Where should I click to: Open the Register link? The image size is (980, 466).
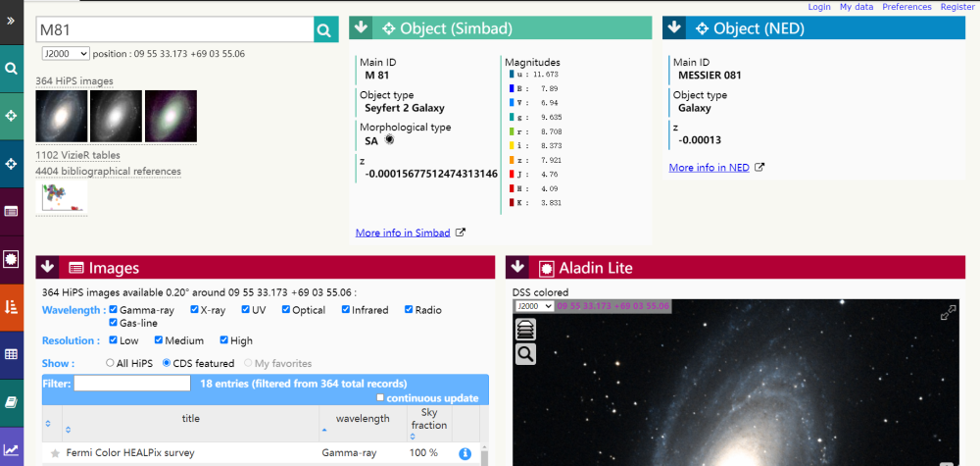click(957, 7)
